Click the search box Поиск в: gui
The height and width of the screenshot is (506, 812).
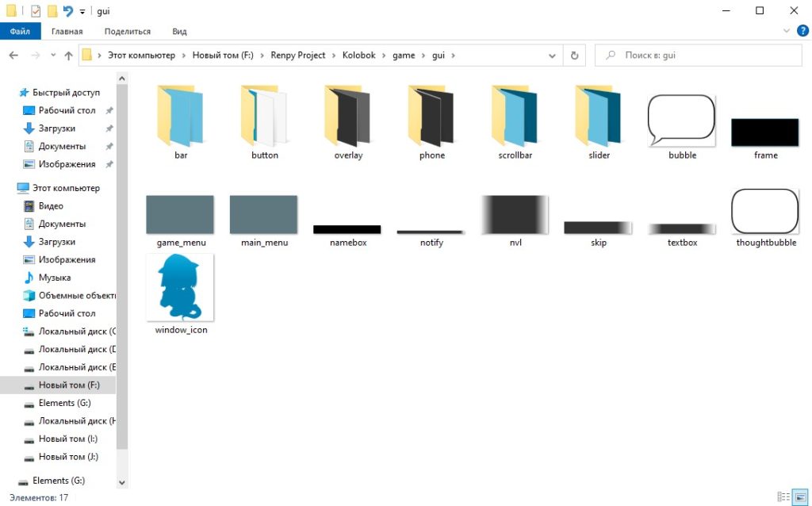coord(698,56)
